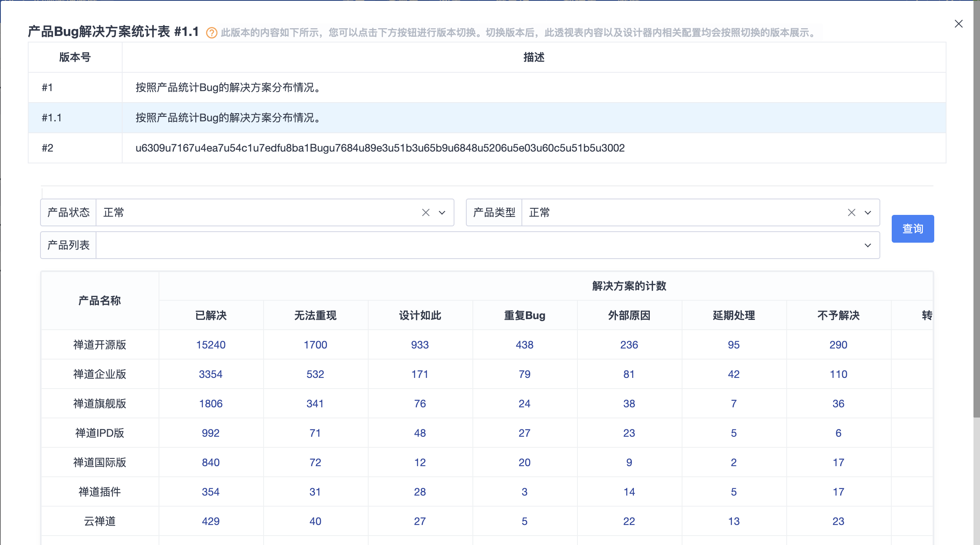Open 已解决 count 354 for 禅道插件
This screenshot has height=545, width=980.
click(211, 492)
